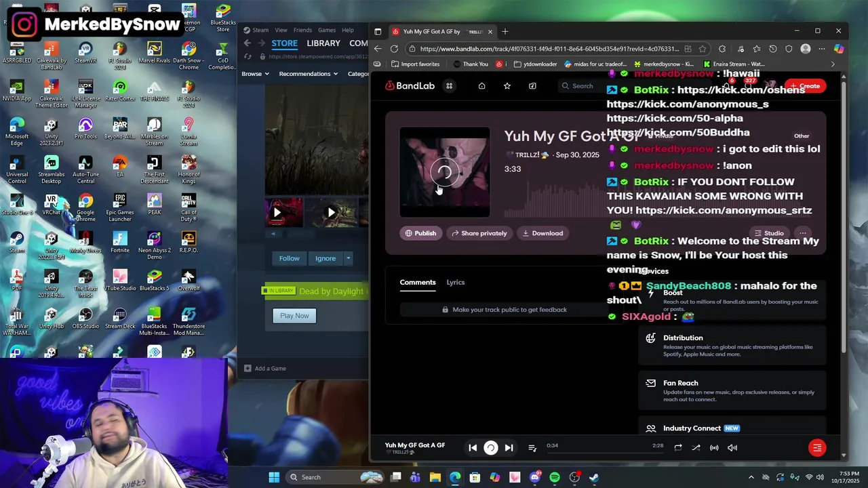
Task: Open the BandLab apps grid icon
Action: pos(449,86)
